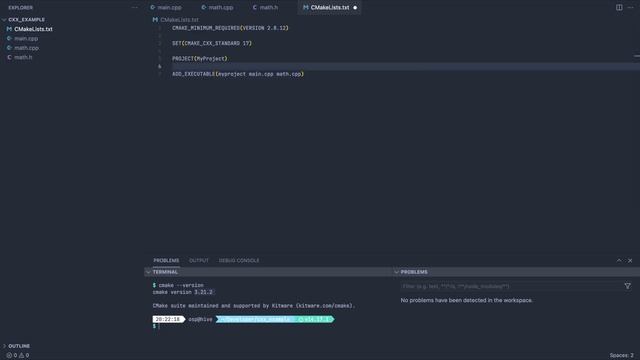Select the CMakeLists.txt editor tab

(x=330, y=7)
